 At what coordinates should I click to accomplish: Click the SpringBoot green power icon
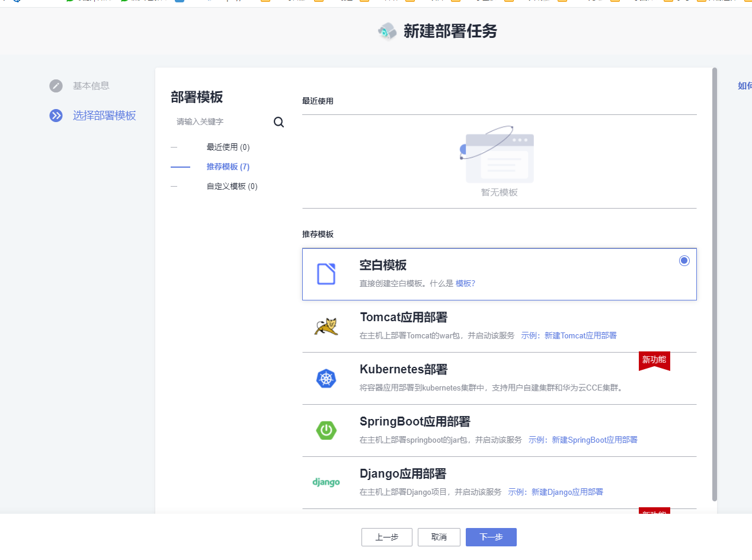point(326,431)
